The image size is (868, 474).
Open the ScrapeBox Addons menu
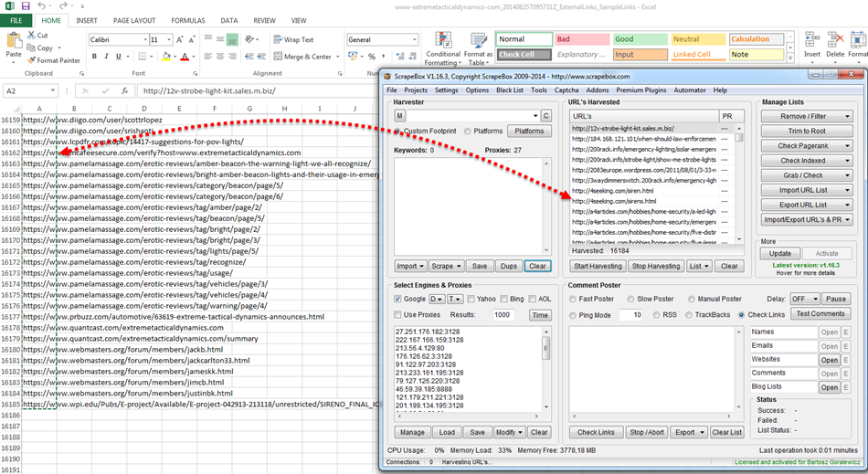coord(598,90)
